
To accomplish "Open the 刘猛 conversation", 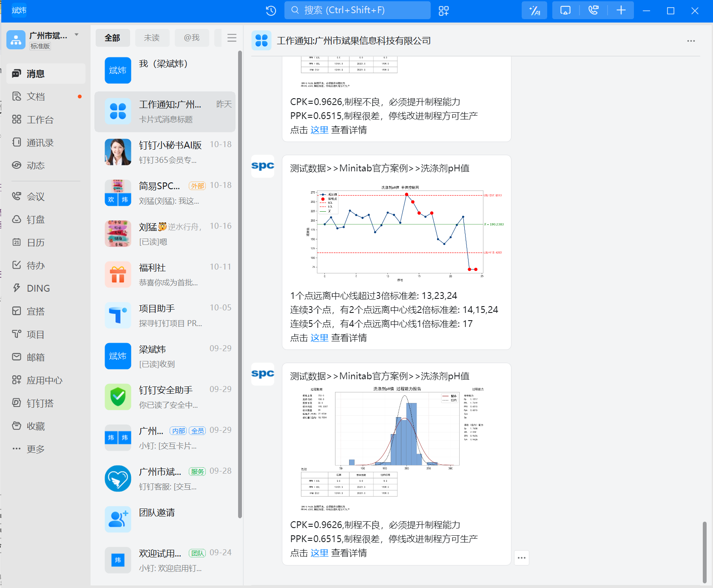I will coord(165,234).
